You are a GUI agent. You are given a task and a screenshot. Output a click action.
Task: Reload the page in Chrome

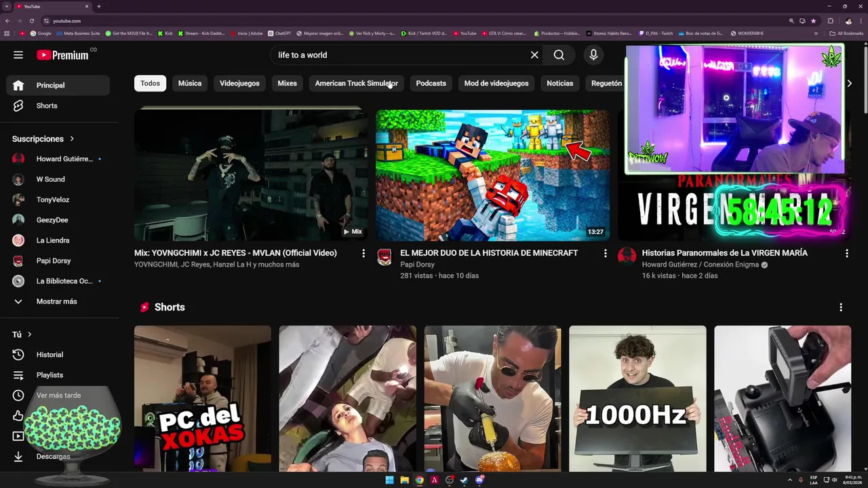[x=31, y=21]
